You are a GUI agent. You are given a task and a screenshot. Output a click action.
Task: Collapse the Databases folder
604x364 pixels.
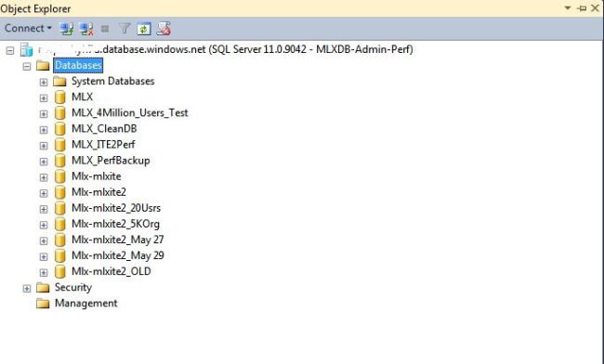click(x=27, y=67)
